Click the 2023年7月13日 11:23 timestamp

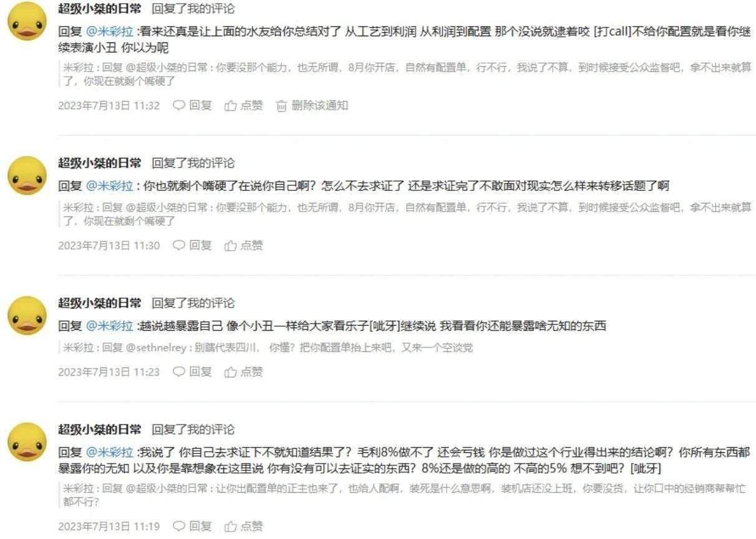click(x=109, y=372)
